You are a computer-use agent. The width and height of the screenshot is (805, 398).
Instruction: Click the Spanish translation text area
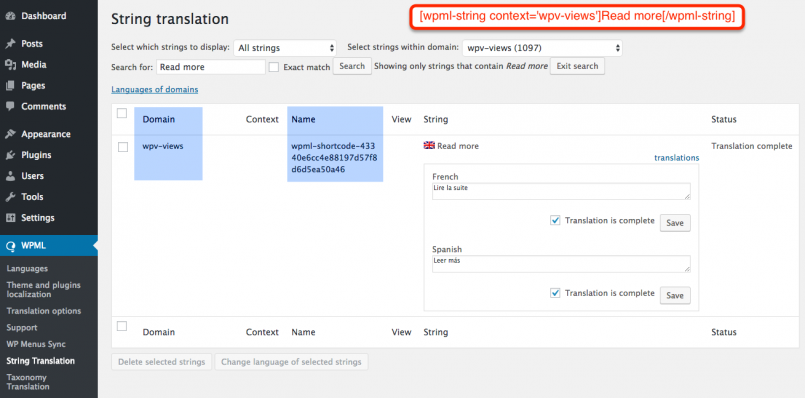561,264
